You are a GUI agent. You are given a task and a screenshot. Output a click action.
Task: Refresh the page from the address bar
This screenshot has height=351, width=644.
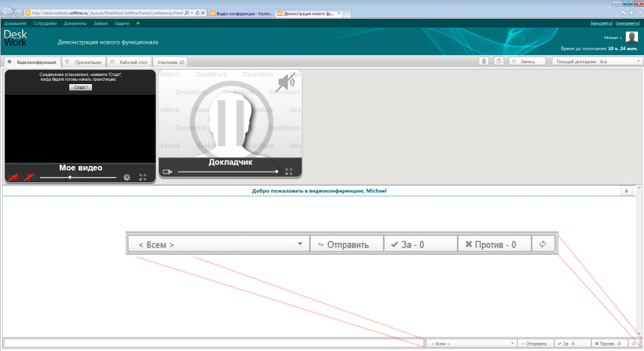[197, 13]
